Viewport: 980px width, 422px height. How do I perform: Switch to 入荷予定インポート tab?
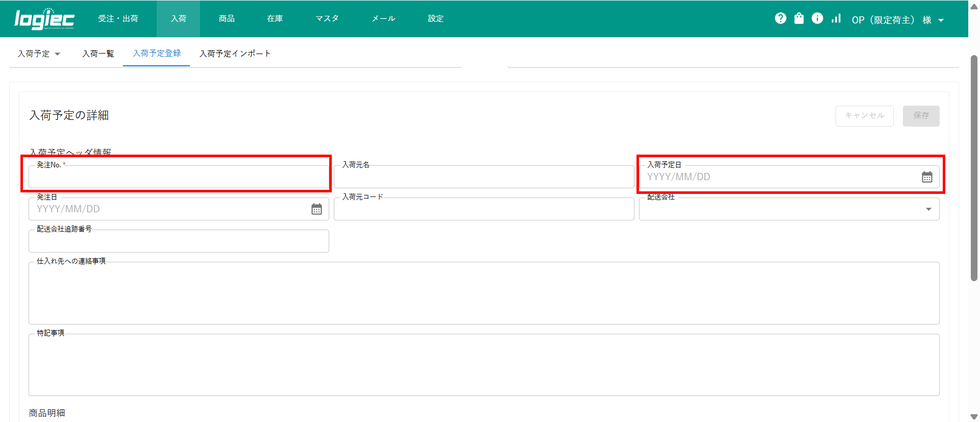pos(235,54)
